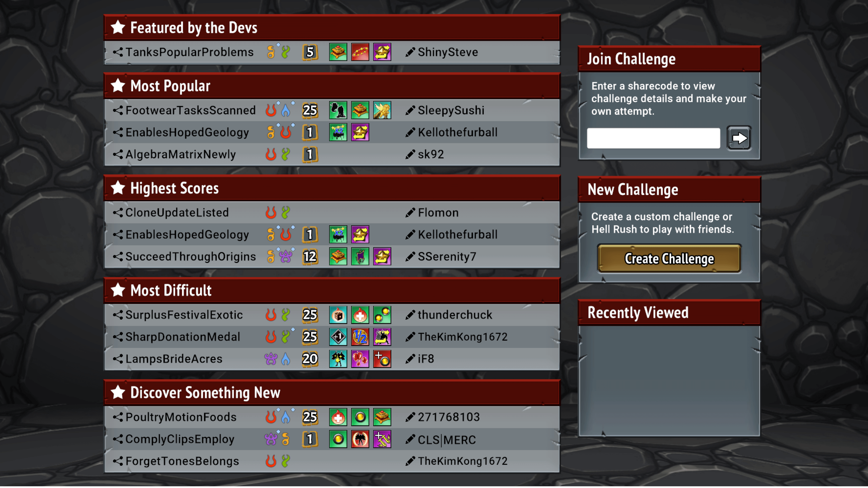Click the sharecode input field
This screenshot has width=868, height=488.
[653, 138]
